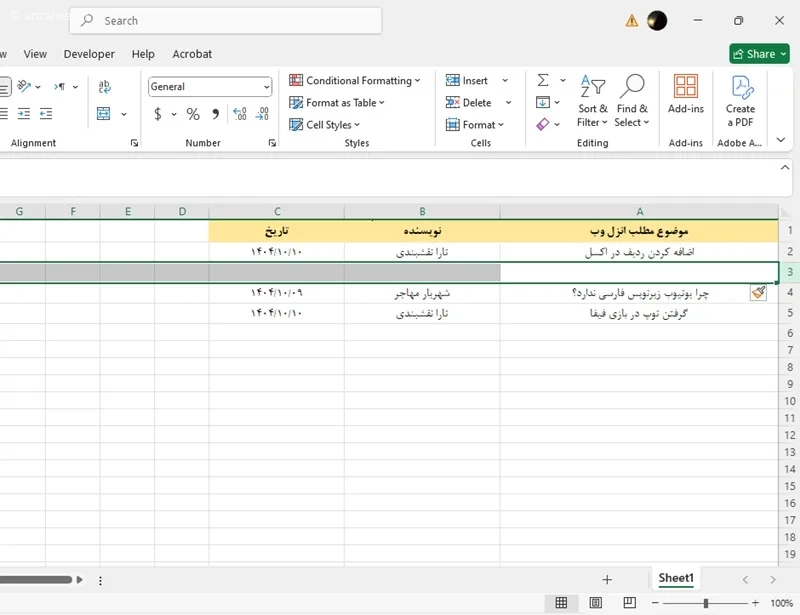Open the Developer tab
This screenshot has height=615, width=800.
point(89,54)
